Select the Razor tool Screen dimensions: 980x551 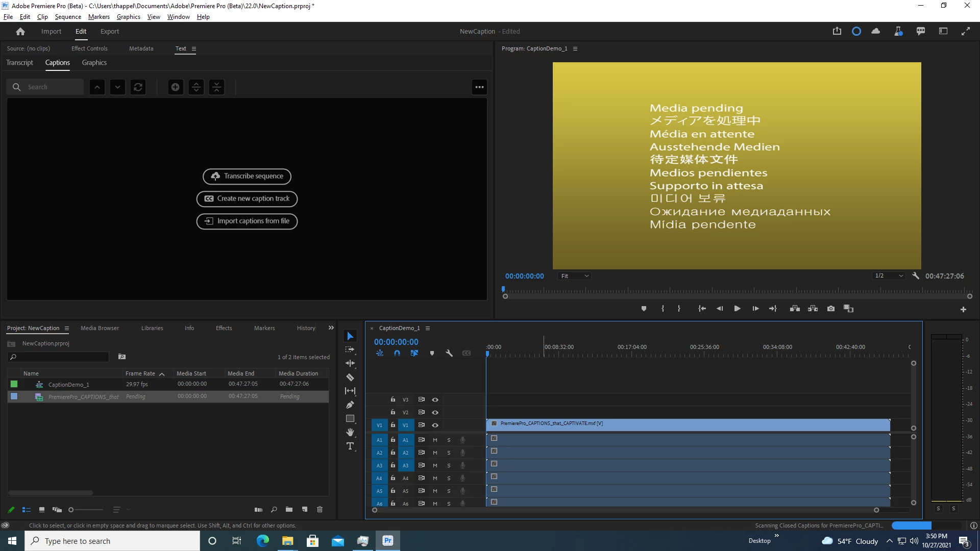350,378
